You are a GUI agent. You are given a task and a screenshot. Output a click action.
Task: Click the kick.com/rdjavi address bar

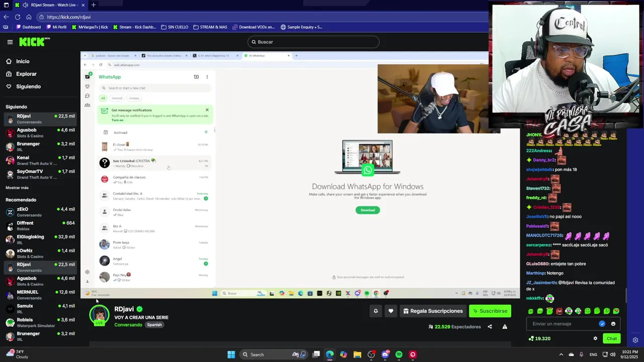click(262, 17)
